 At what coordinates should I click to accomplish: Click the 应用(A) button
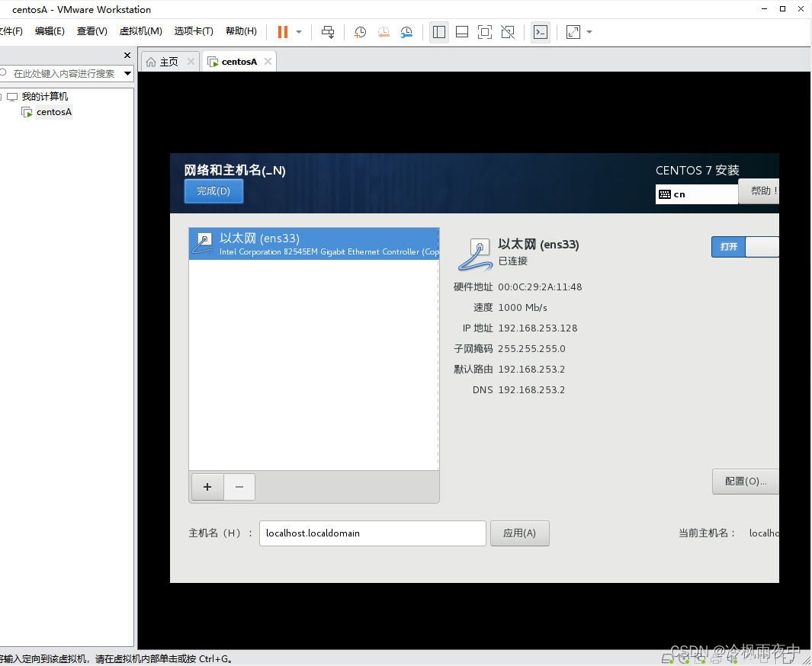tap(519, 533)
